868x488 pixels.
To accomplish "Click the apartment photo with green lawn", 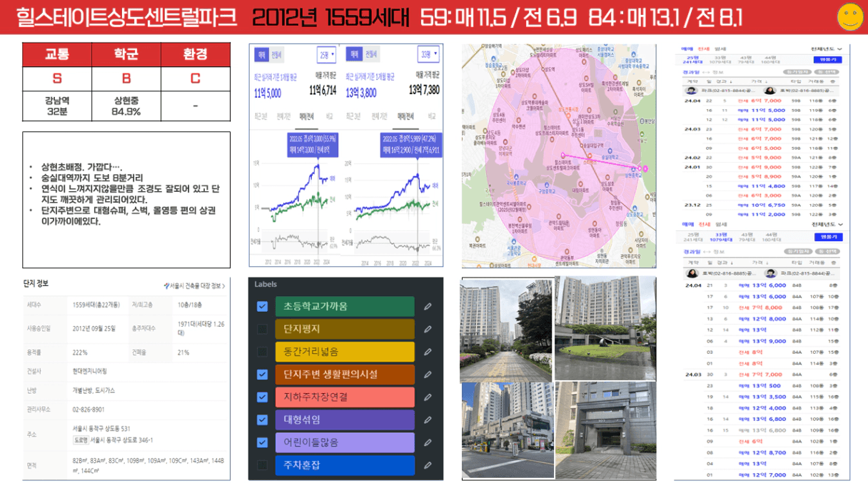I will (x=605, y=328).
